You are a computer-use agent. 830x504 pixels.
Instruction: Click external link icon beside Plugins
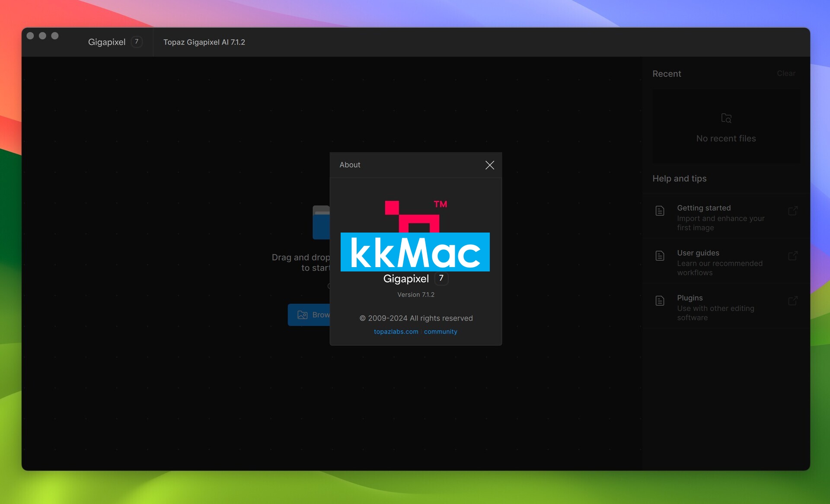(793, 301)
